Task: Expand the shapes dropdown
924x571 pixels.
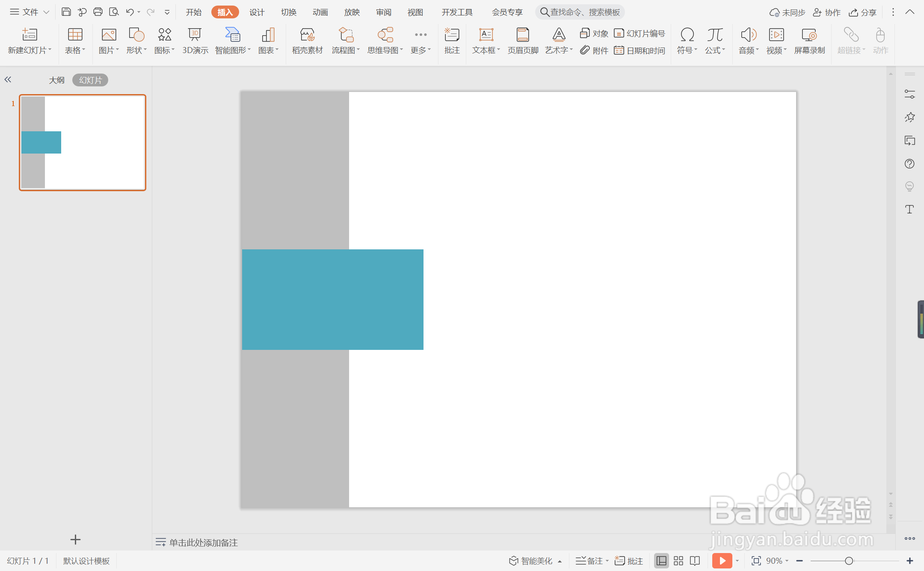Action: point(136,40)
